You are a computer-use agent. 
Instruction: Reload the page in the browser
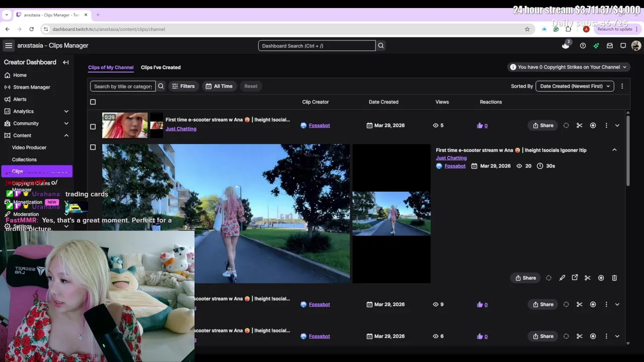[31, 29]
